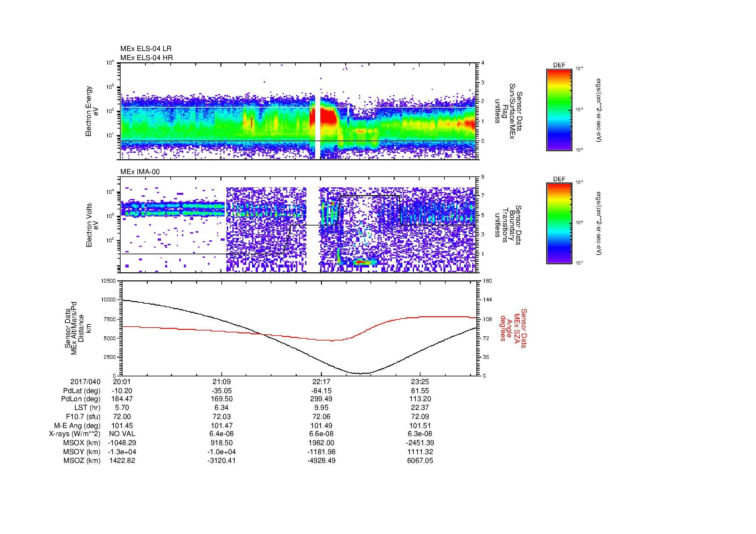This screenshot has height=534, width=756.
Task: Click the date label '2017/040'
Action: pos(85,382)
